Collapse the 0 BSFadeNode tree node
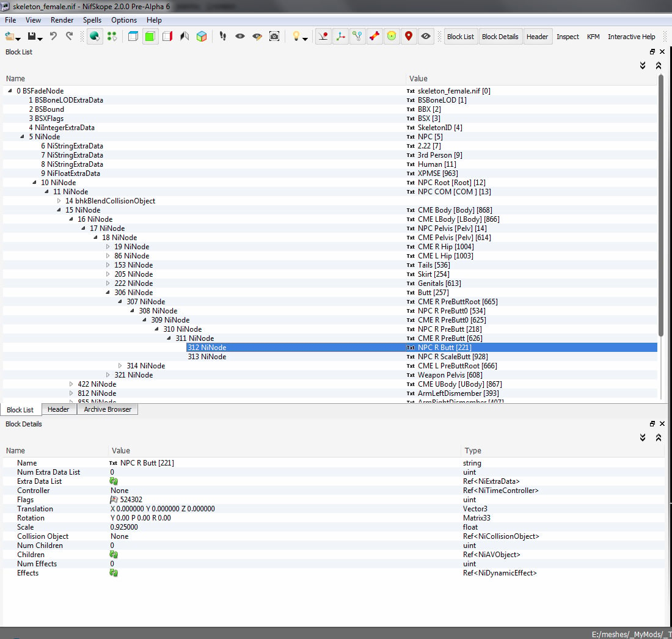The image size is (672, 639). pyautogui.click(x=10, y=91)
